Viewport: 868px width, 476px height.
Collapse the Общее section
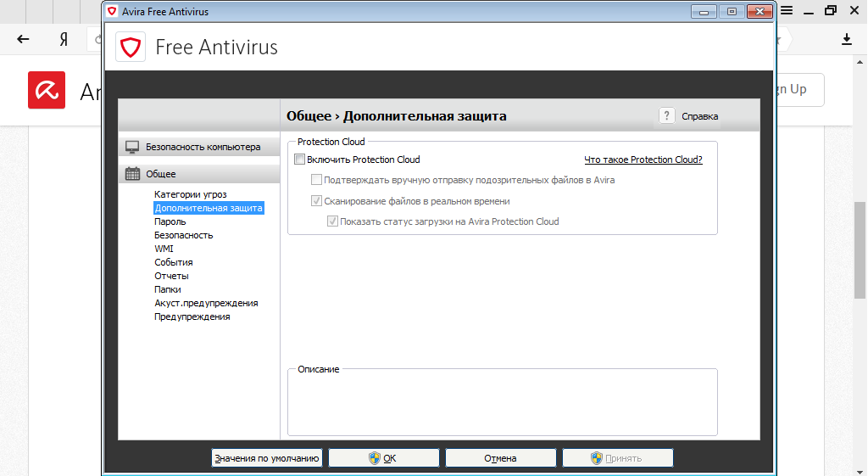199,174
